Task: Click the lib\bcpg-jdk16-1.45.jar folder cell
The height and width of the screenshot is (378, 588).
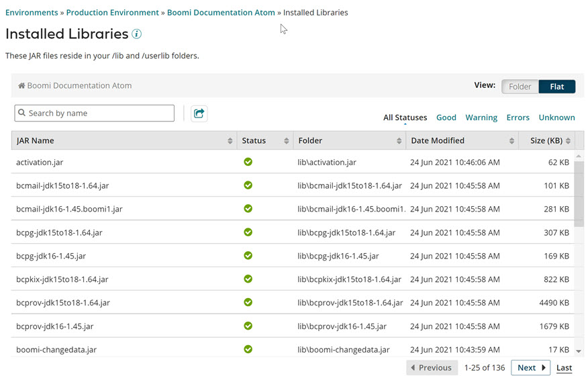Action: (x=338, y=256)
